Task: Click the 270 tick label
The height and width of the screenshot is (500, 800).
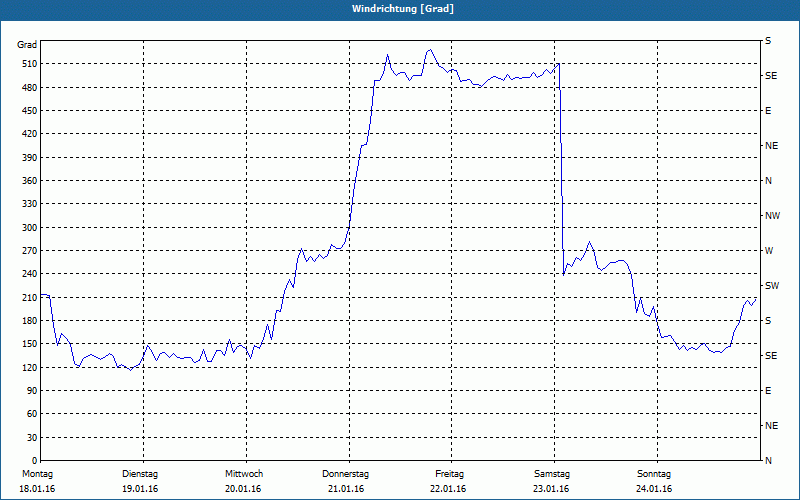Action: point(29,251)
